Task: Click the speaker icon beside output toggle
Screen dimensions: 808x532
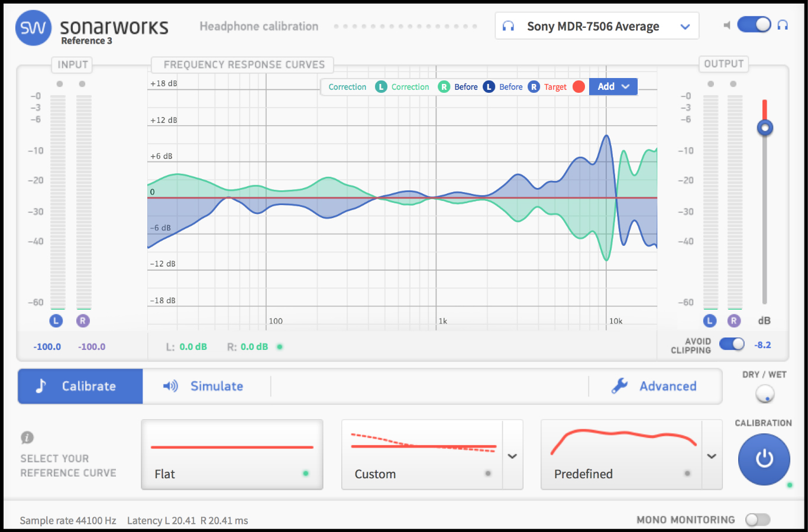Action: 727,25
